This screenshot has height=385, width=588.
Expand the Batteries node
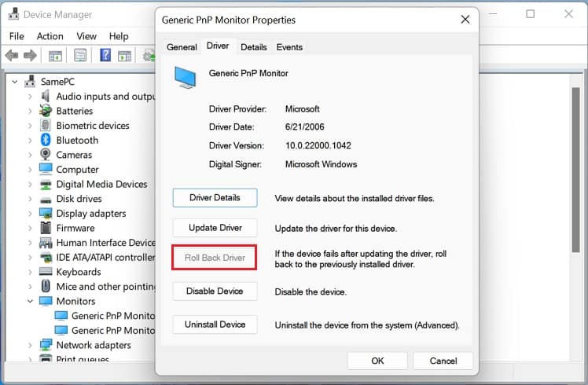pyautogui.click(x=30, y=111)
